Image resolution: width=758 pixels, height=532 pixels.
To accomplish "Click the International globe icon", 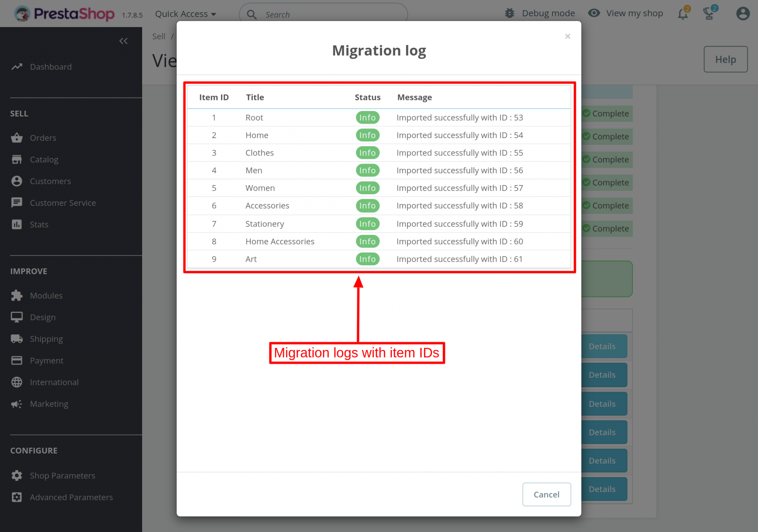I will (17, 382).
